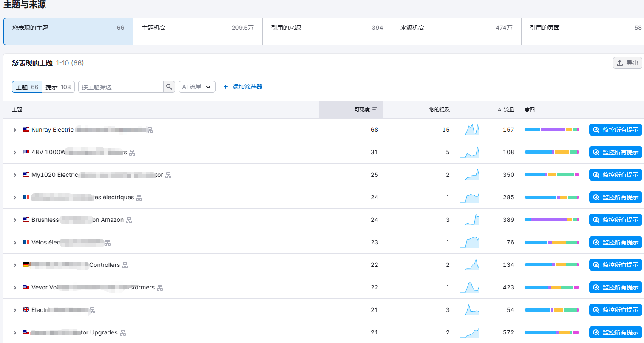Expand the Controllers topic row

[x=15, y=265]
